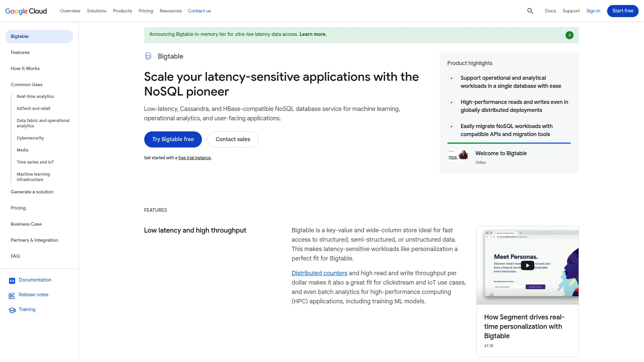Jump to Media use case
Image resolution: width=644 pixels, height=362 pixels.
click(22, 150)
